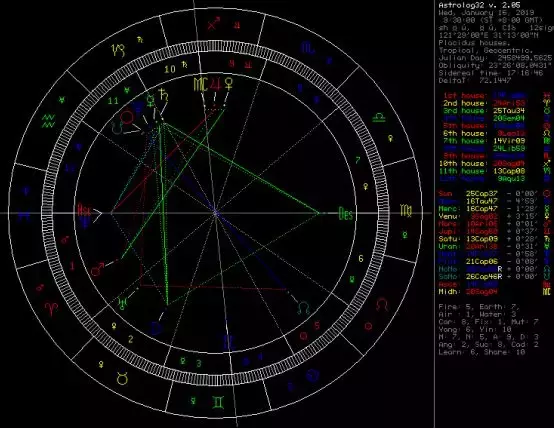Click the yellow Saturn glyph in inner wheel
This screenshot has height=429, width=554.
pyautogui.click(x=164, y=96)
